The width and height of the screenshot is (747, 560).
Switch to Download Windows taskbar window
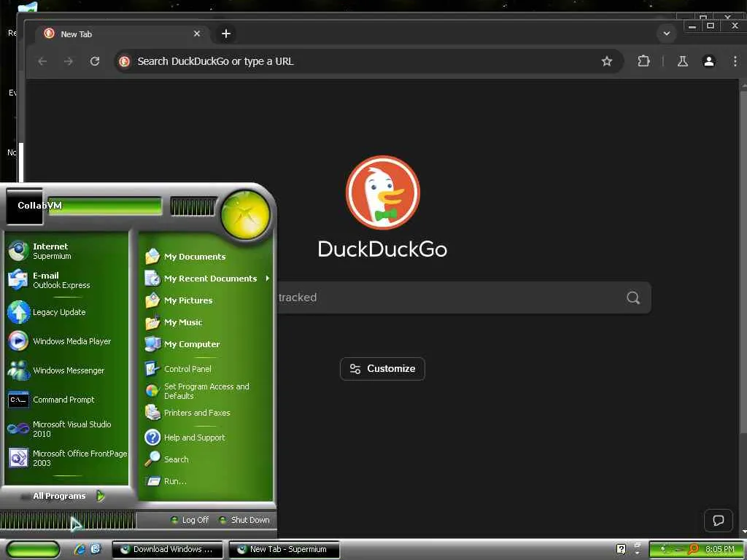point(167,550)
